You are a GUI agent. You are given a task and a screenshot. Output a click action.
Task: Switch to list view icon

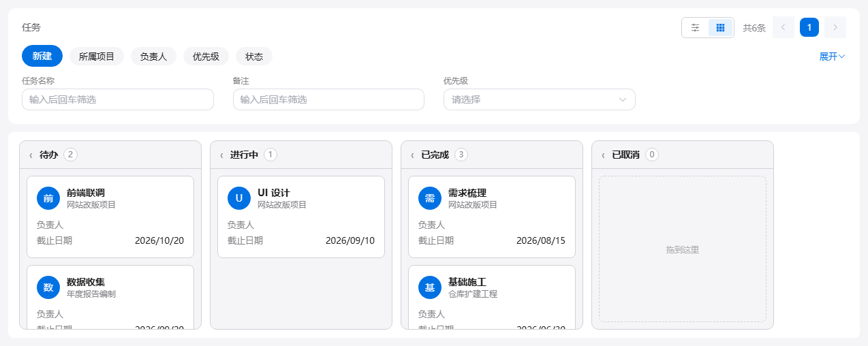[695, 27]
